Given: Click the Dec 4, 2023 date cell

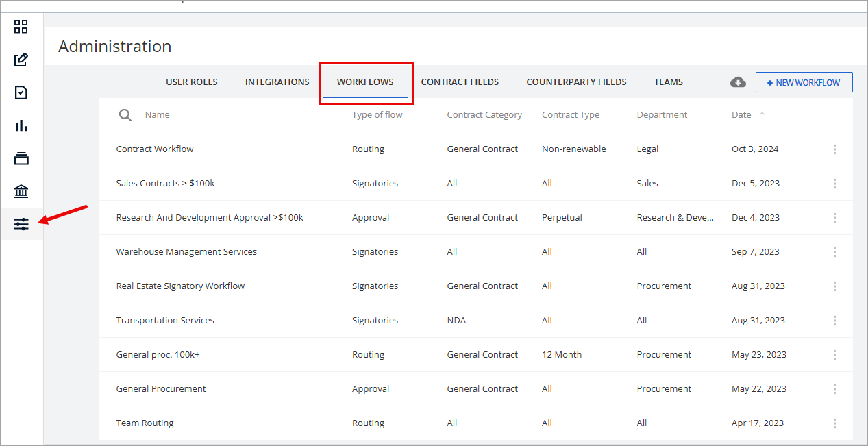Looking at the screenshot, I should tap(756, 218).
